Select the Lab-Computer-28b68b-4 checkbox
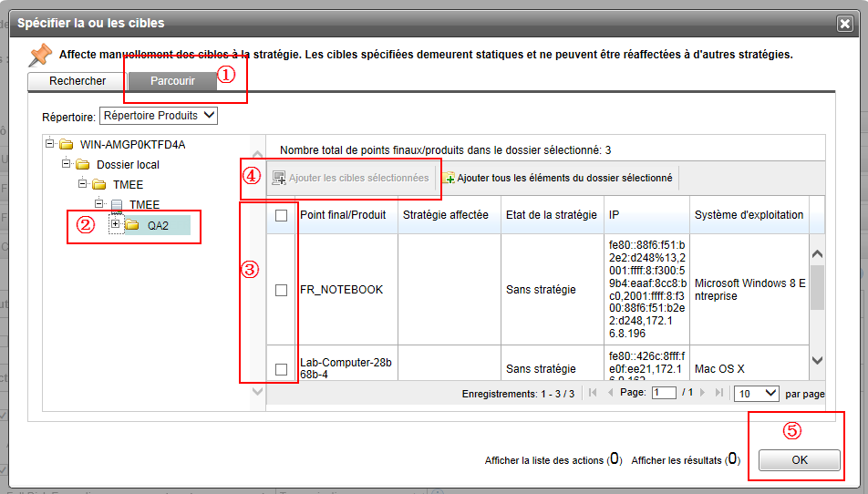 (282, 369)
